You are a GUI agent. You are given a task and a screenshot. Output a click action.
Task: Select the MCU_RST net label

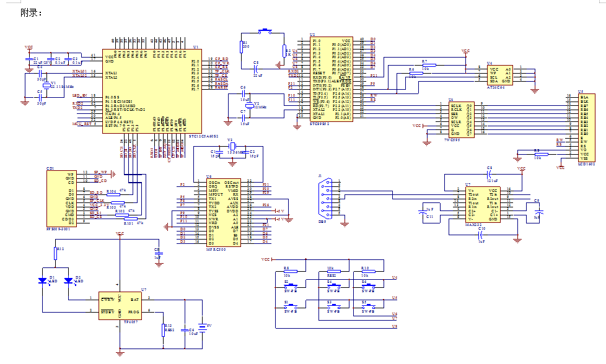coord(82,124)
